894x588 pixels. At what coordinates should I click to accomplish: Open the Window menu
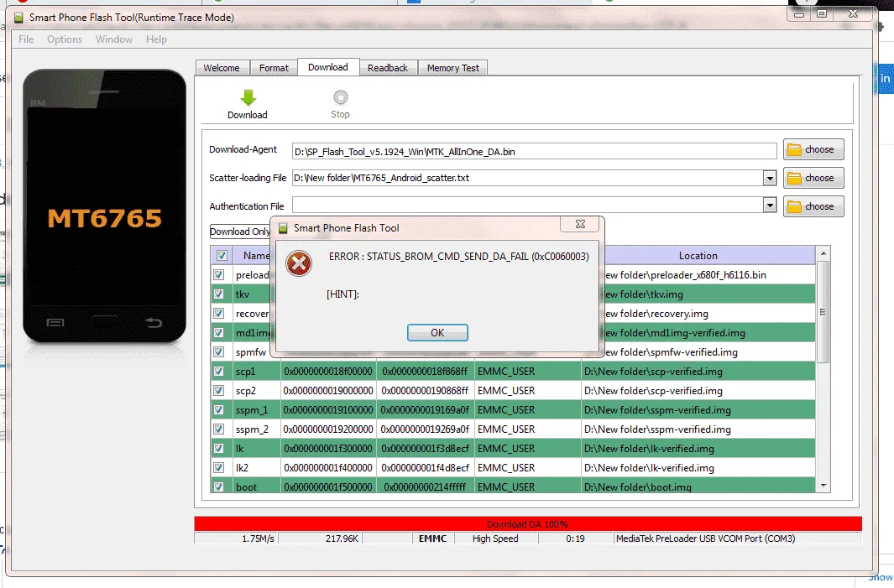pos(114,39)
